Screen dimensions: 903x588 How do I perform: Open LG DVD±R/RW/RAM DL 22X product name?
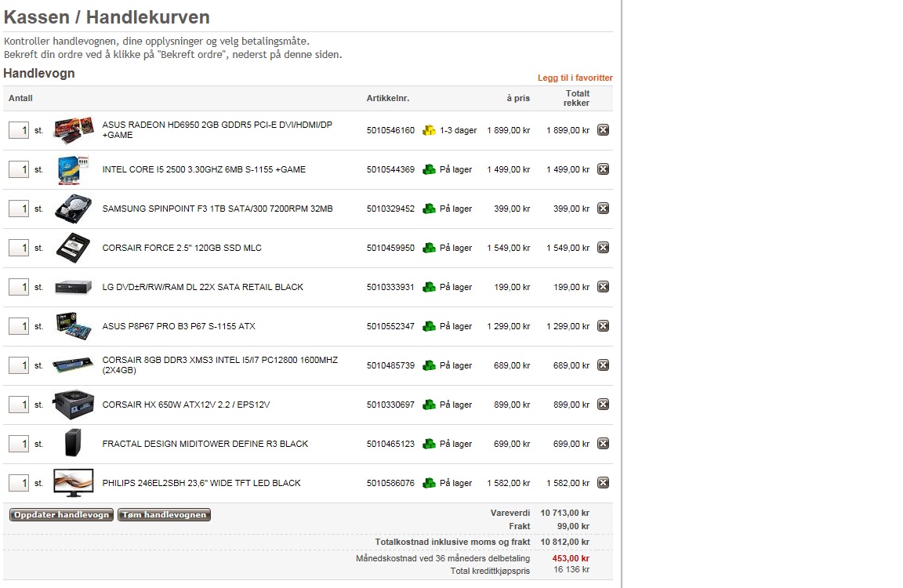tap(203, 287)
